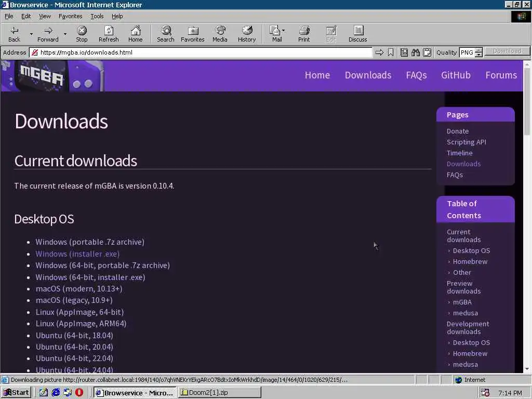The width and height of the screenshot is (532, 399).
Task: Click Timeline in Pages sidebar
Action: (459, 153)
